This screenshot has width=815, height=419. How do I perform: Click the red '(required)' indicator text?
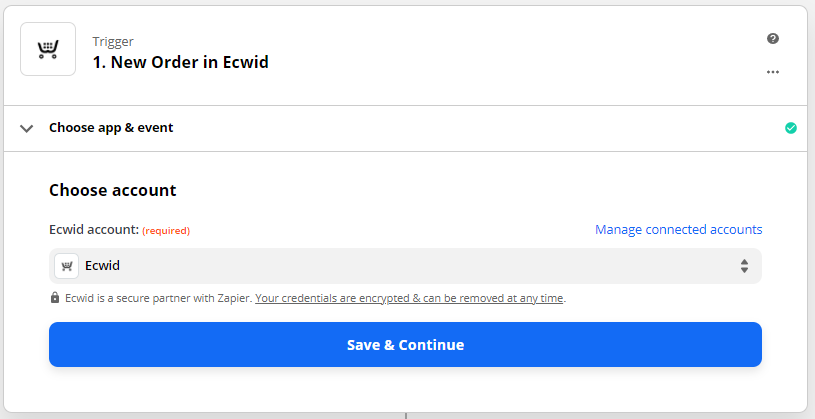click(166, 230)
